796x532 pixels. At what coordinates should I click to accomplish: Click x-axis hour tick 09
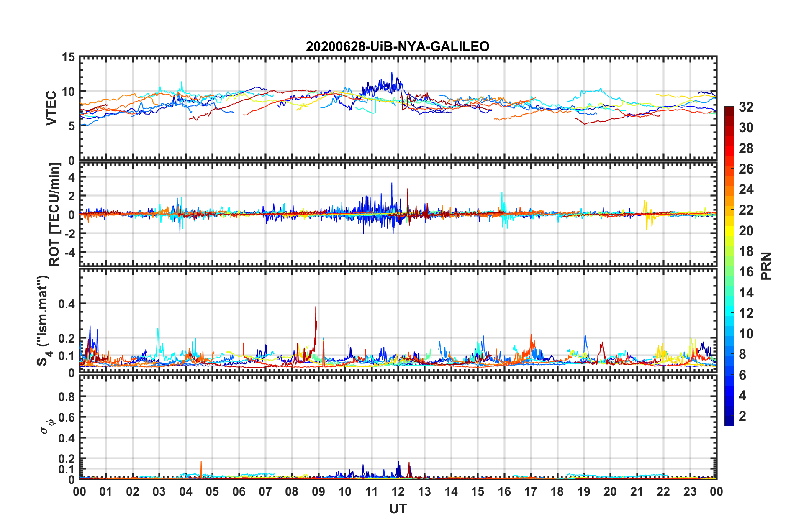tap(318, 491)
